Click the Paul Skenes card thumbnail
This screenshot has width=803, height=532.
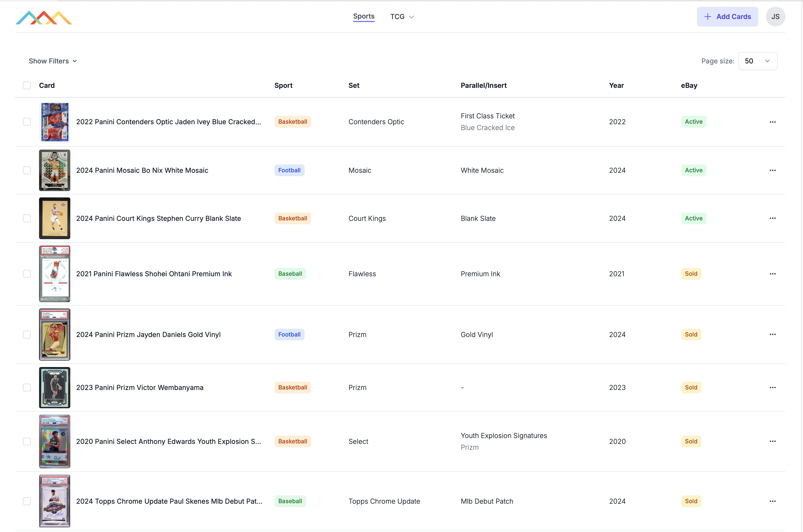pos(55,501)
